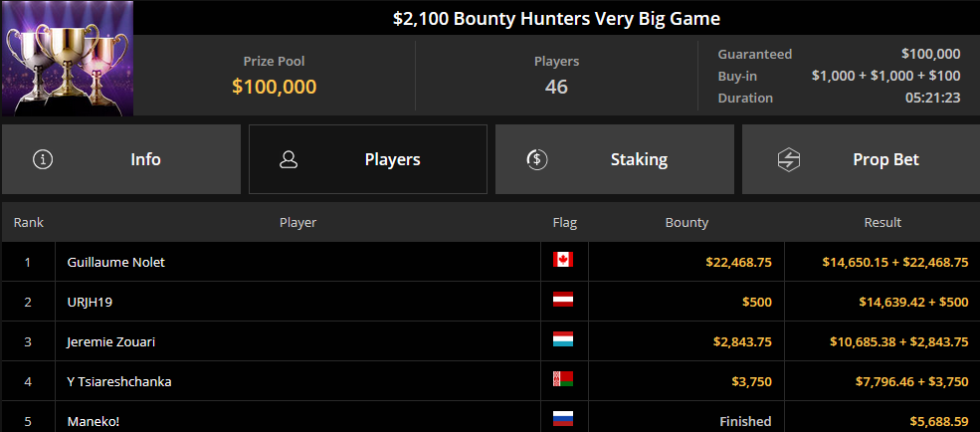Click Jeremie Zouari's Luxembourg flag icon
Viewport: 980px width, 432px height.
point(562,339)
